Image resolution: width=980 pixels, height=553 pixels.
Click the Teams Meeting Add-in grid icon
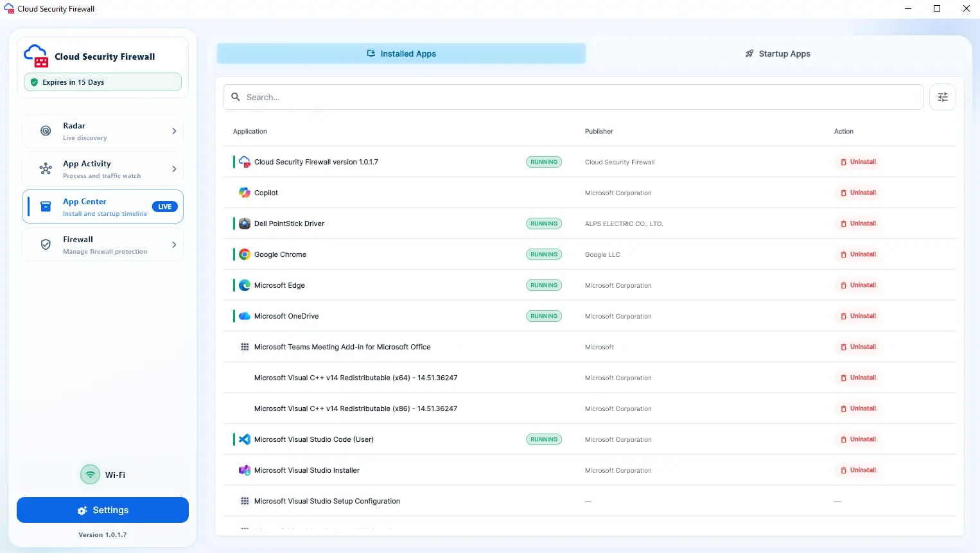(x=245, y=347)
